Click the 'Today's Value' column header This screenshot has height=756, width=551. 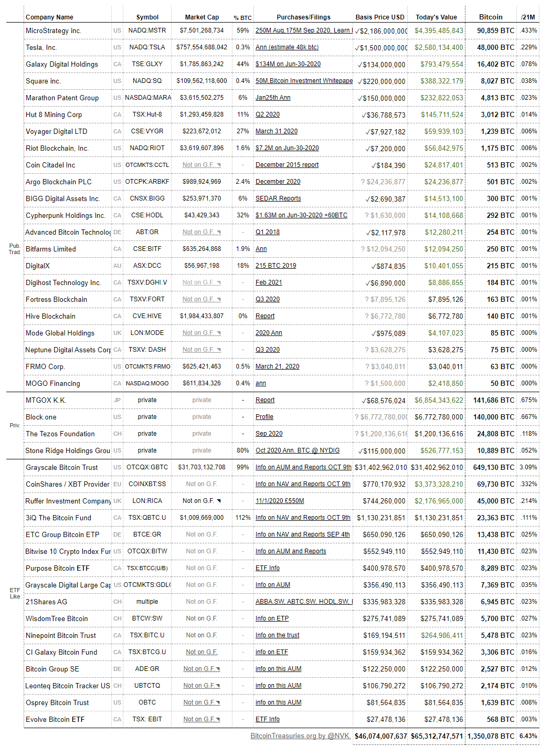click(x=437, y=17)
